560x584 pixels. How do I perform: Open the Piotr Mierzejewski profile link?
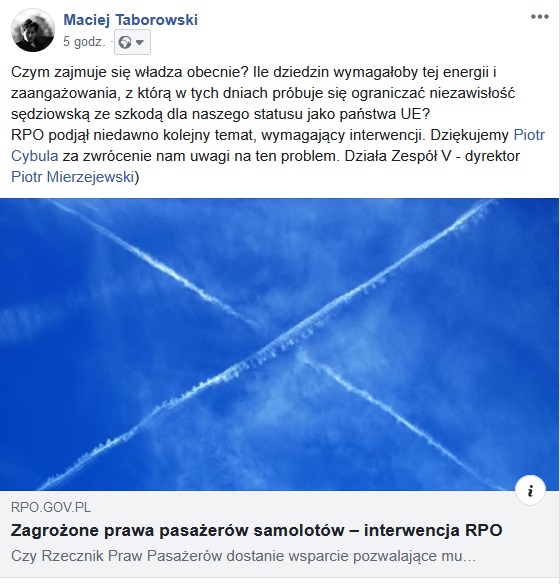72,177
